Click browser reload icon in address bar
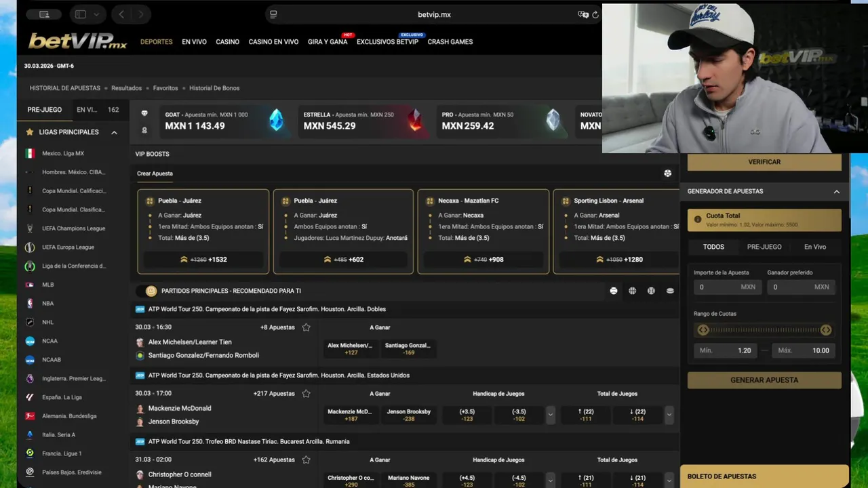868x488 pixels. (x=595, y=14)
